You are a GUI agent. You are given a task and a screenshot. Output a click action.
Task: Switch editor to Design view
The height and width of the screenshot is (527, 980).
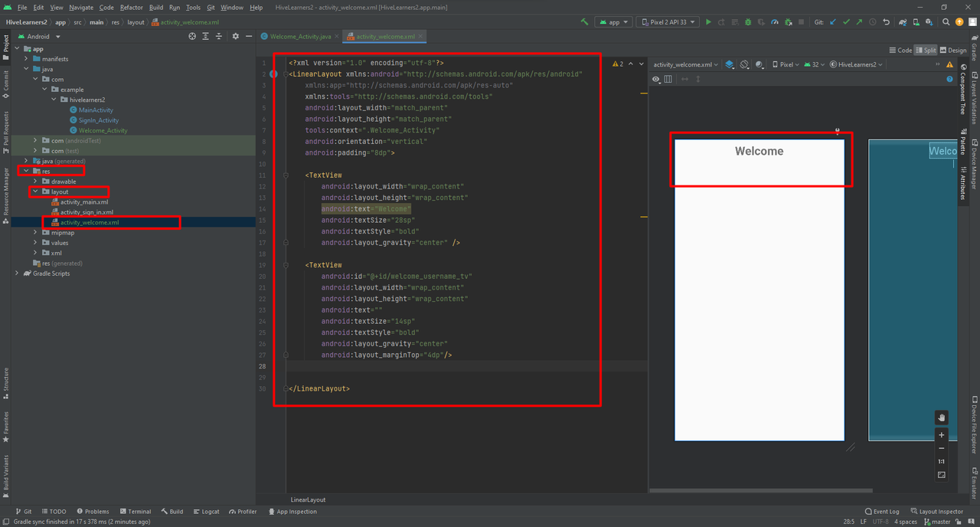point(953,50)
